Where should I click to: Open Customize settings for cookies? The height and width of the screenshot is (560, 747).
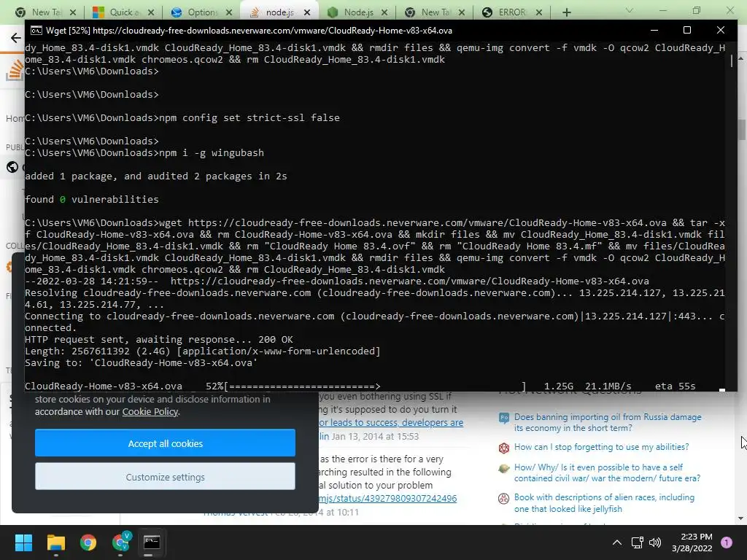pyautogui.click(x=165, y=477)
